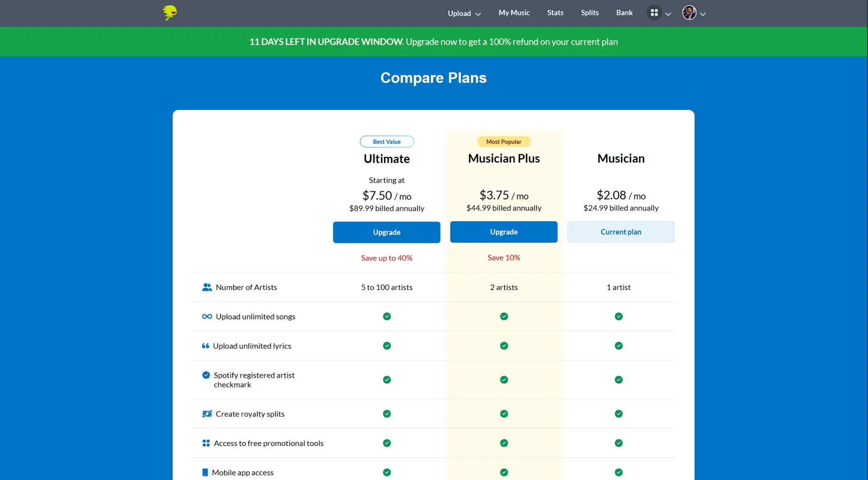This screenshot has width=868, height=480.
Task: Click the Current plan button for Musician
Action: [x=621, y=232]
